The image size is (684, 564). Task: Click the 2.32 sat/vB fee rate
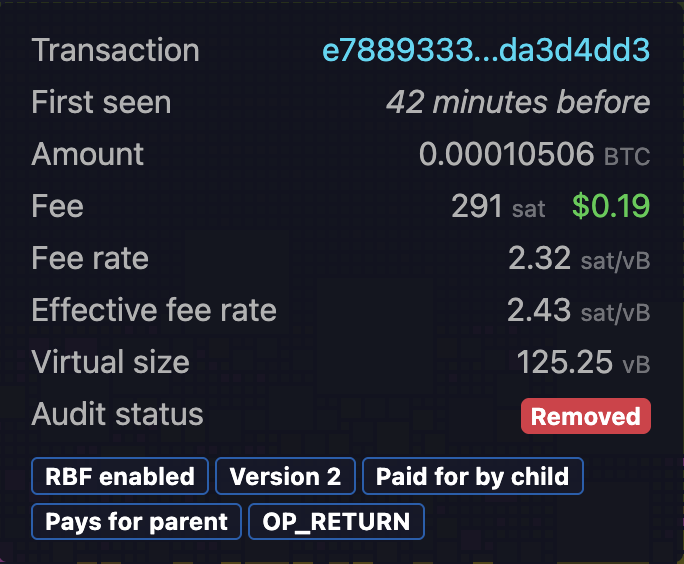[x=579, y=258]
